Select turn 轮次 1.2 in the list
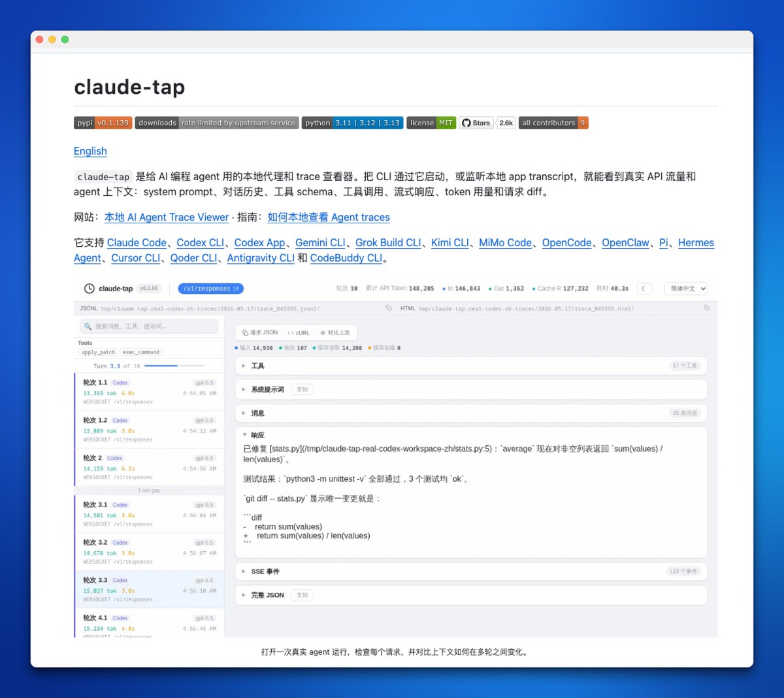Screen dimensions: 784x698 (150, 430)
